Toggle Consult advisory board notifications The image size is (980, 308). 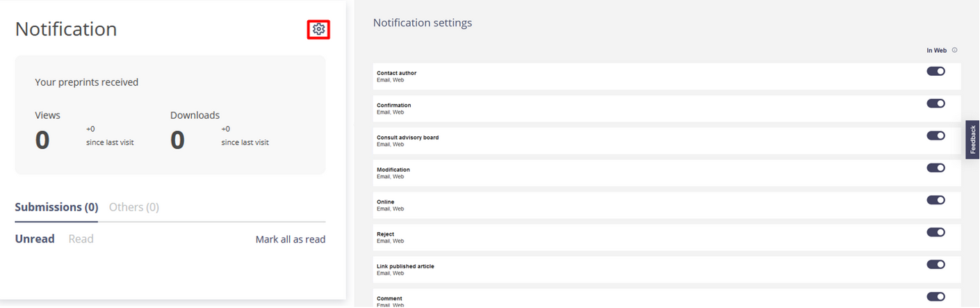point(936,136)
